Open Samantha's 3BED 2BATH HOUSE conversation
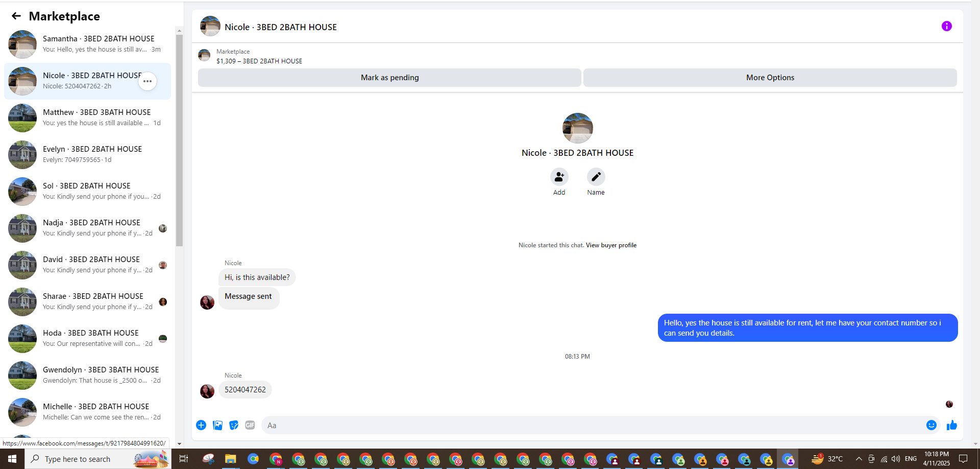This screenshot has width=980, height=469. pyautogui.click(x=88, y=44)
